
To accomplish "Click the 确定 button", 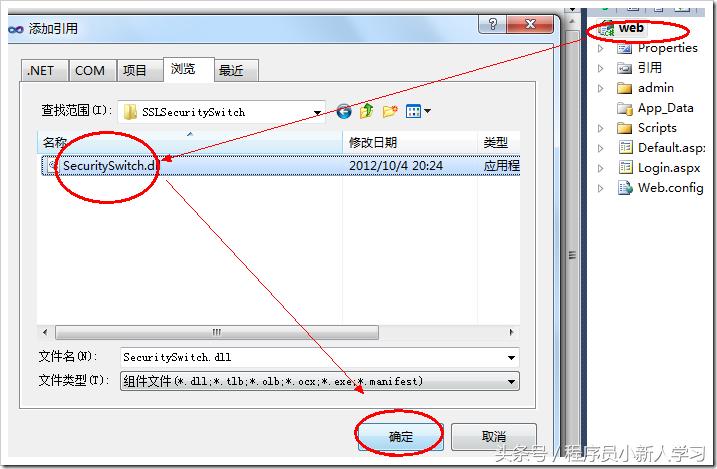I will click(401, 437).
